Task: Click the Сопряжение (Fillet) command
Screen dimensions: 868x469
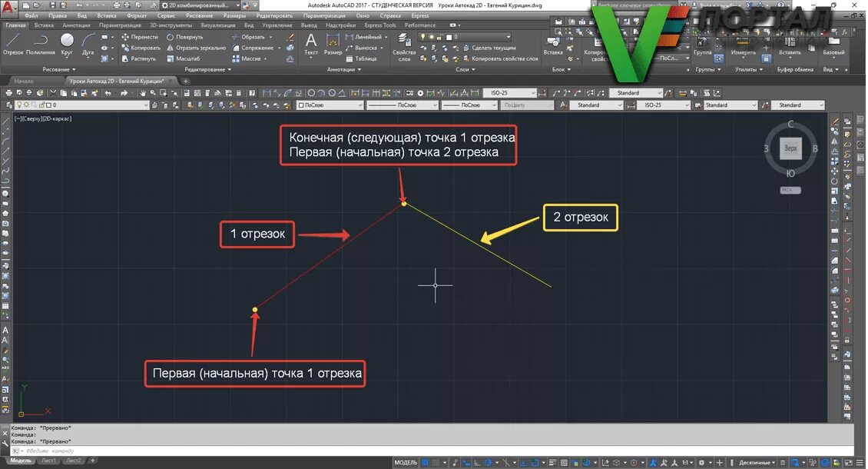Action: click(x=253, y=48)
